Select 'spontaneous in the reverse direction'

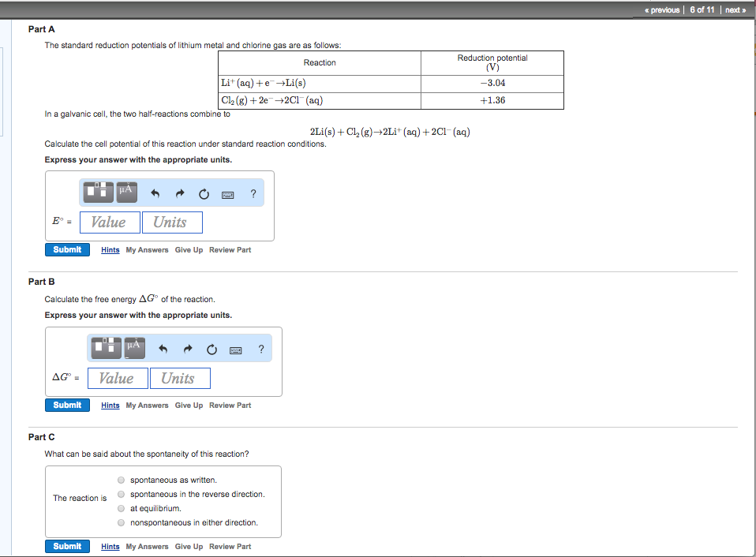121,494
